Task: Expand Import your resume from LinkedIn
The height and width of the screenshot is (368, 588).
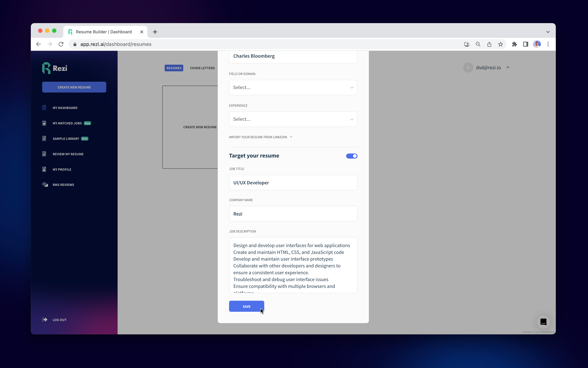Action: tap(260, 137)
